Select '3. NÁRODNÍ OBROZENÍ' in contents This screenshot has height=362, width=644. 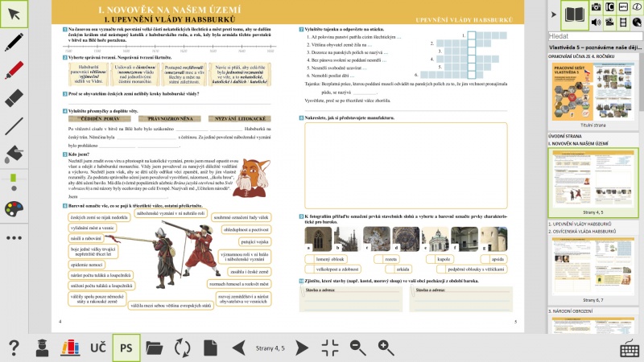570,311
